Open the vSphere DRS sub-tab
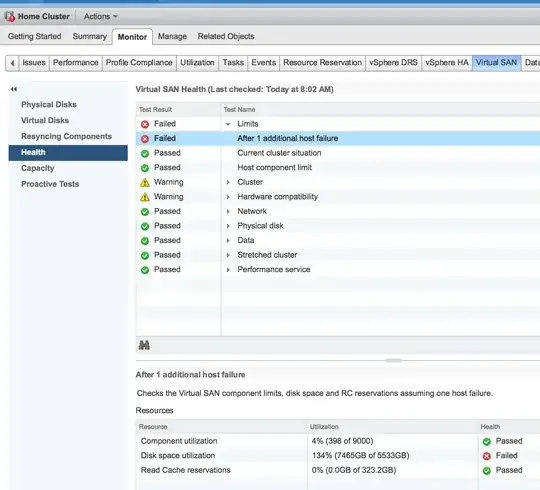The height and width of the screenshot is (490, 540). click(393, 63)
